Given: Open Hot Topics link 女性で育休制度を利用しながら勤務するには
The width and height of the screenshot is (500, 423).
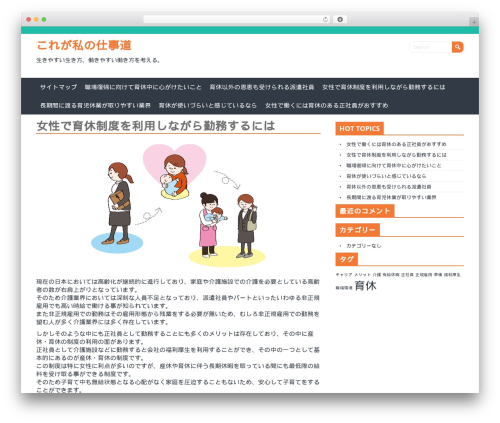Looking at the screenshot, I should 396,155.
